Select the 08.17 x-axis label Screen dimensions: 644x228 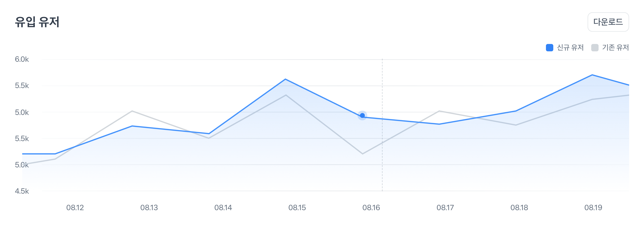click(445, 208)
